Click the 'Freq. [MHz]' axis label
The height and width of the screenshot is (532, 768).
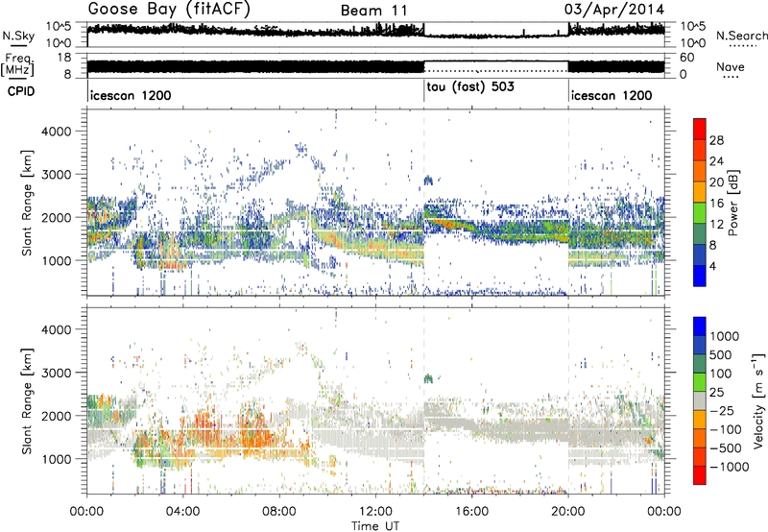pos(18,66)
